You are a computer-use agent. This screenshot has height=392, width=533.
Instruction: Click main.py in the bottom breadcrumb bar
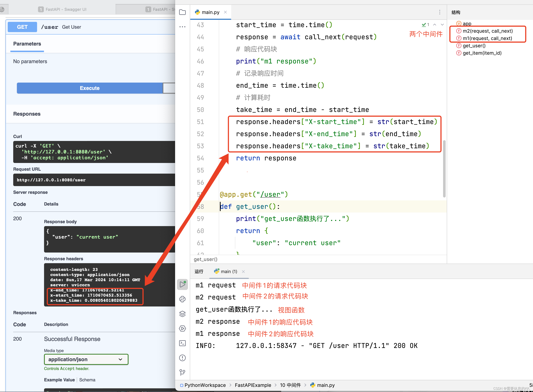pyautogui.click(x=323, y=385)
